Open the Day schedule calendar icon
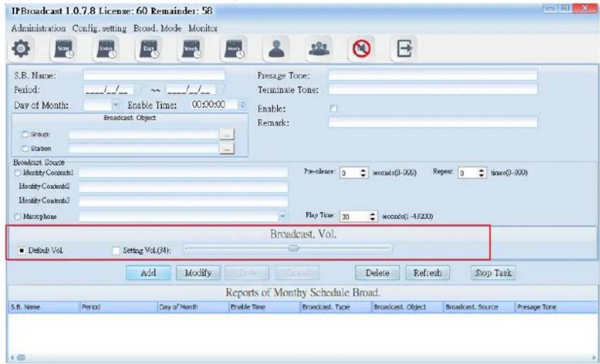 (149, 49)
